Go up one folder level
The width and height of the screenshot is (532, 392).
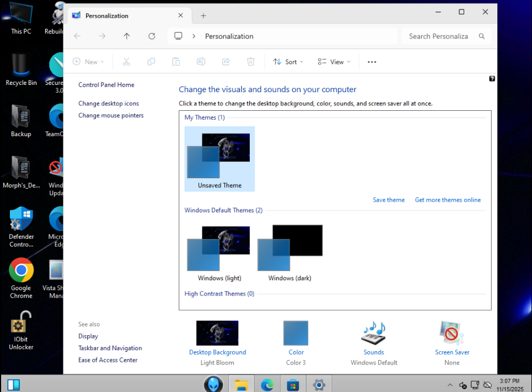pyautogui.click(x=127, y=36)
